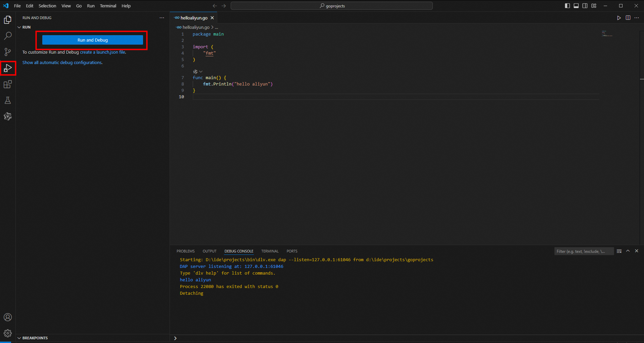644x343 pixels.
Task: Open the Manage gear icon
Action: (8, 333)
